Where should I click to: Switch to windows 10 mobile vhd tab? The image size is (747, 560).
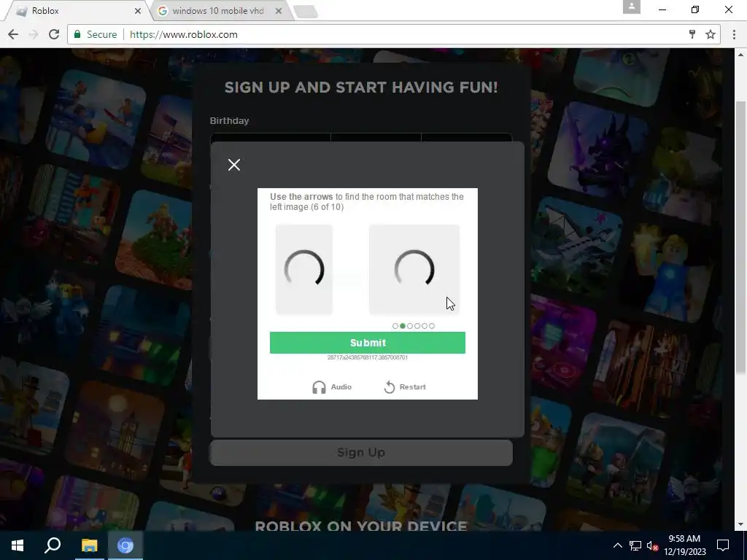[222, 10]
